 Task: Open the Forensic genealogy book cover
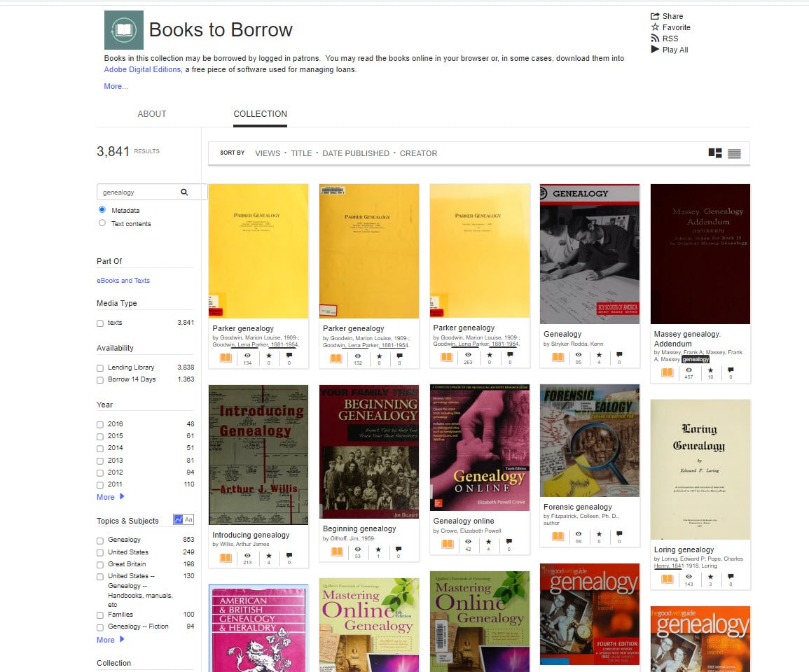590,440
